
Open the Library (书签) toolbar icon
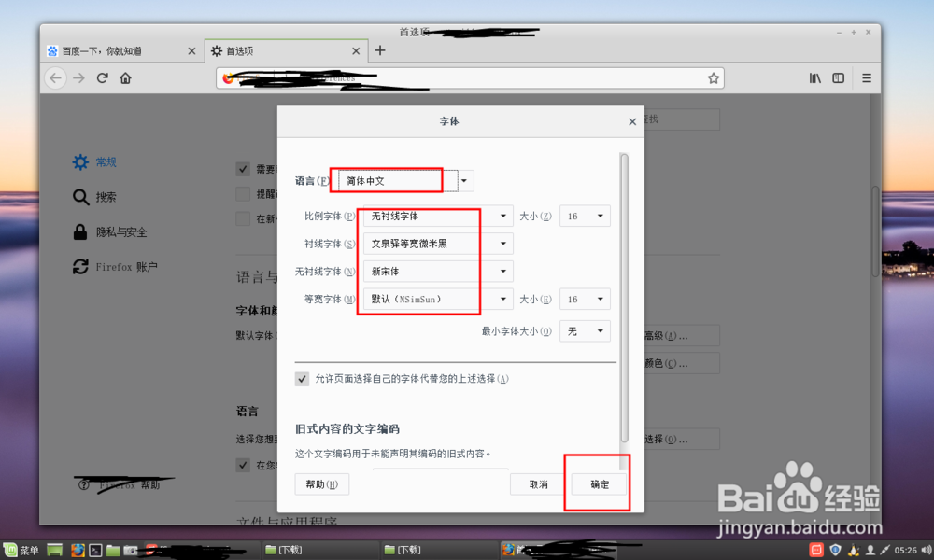(814, 78)
